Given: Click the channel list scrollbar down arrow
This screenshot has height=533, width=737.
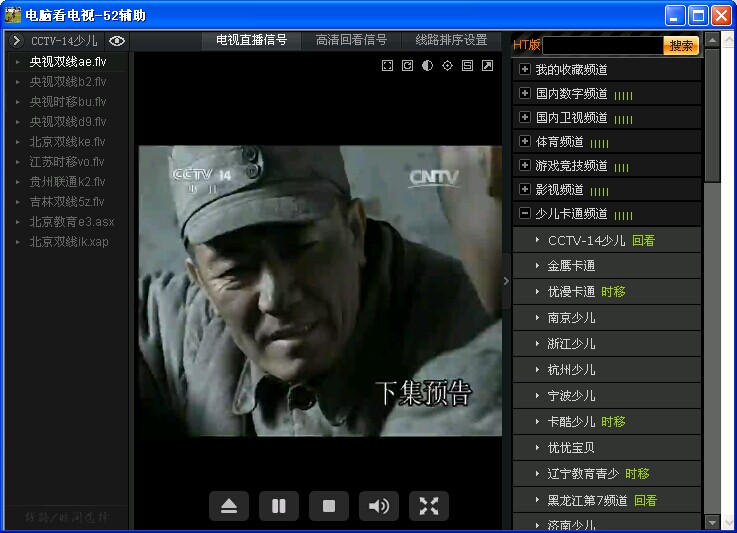Looking at the screenshot, I should 713,522.
